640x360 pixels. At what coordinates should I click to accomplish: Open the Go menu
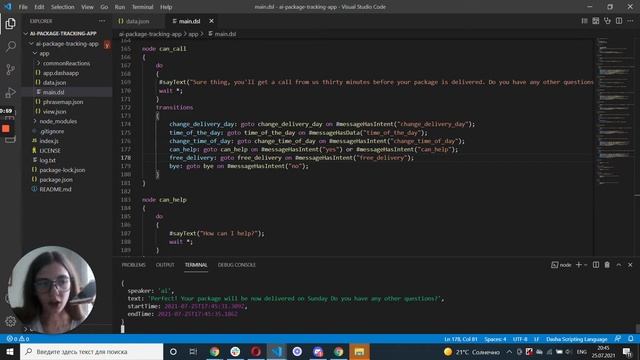click(104, 7)
